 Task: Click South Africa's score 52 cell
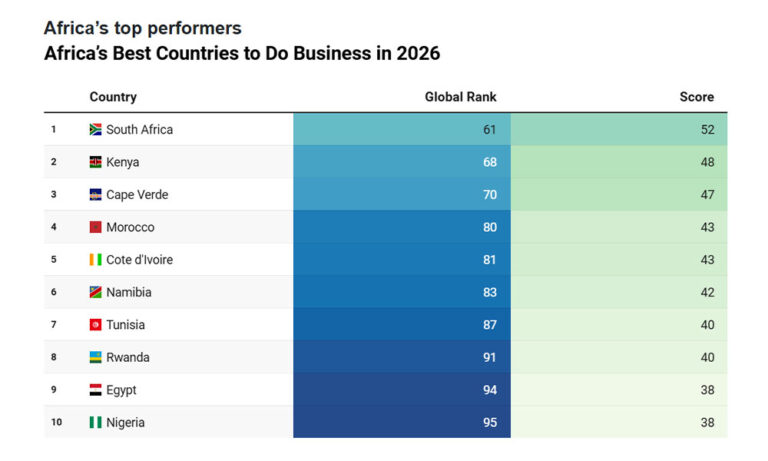point(619,130)
